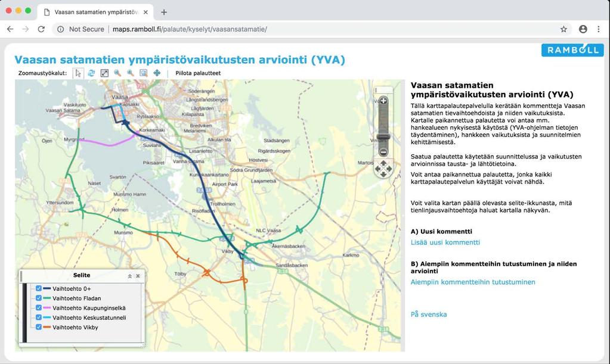The image size is (610, 364).
Task: Click the Zoomaustyökalut toolbar label
Action: [42, 73]
